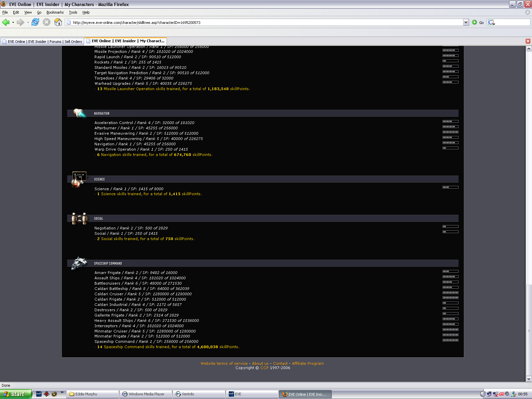532x399 pixels.
Task: Open the Help menu
Action: pyautogui.click(x=86, y=12)
